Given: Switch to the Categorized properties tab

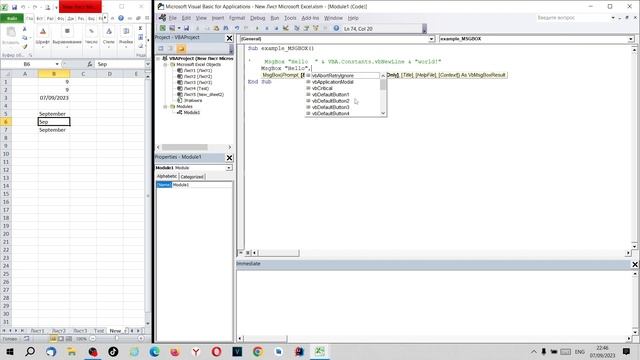Looking at the screenshot, I should point(192,177).
